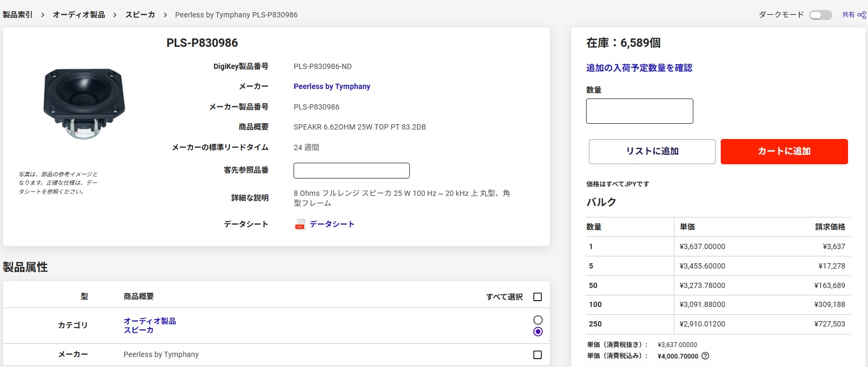Open 製品索引 in the breadcrumb

pyautogui.click(x=18, y=15)
